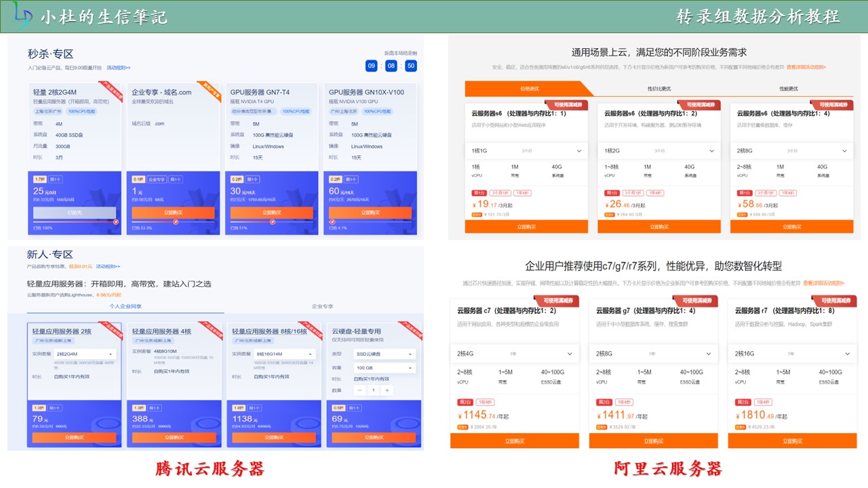Expand the 2核4G selector in 云服务器c7 card
The image size is (868, 488).
515,353
